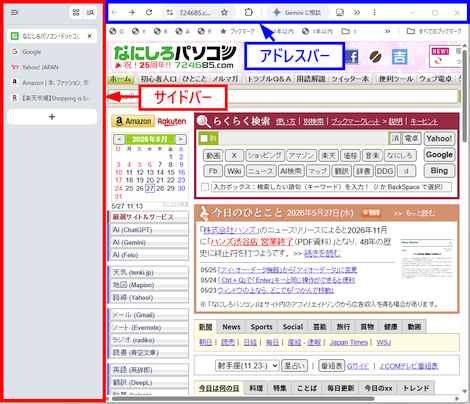This screenshot has height=404, width=470.
Task: Click the 動画 search button
Action: click(213, 155)
